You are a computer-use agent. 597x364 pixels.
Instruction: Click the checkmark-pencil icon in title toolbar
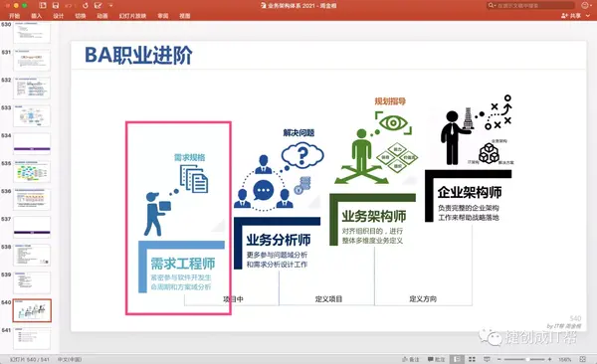tap(98, 5)
